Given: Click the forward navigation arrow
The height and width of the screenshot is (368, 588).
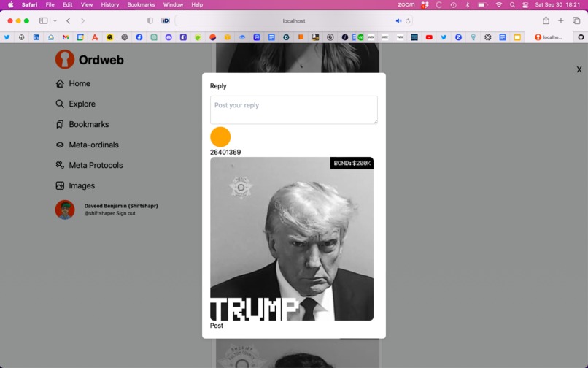Looking at the screenshot, I should pos(82,20).
